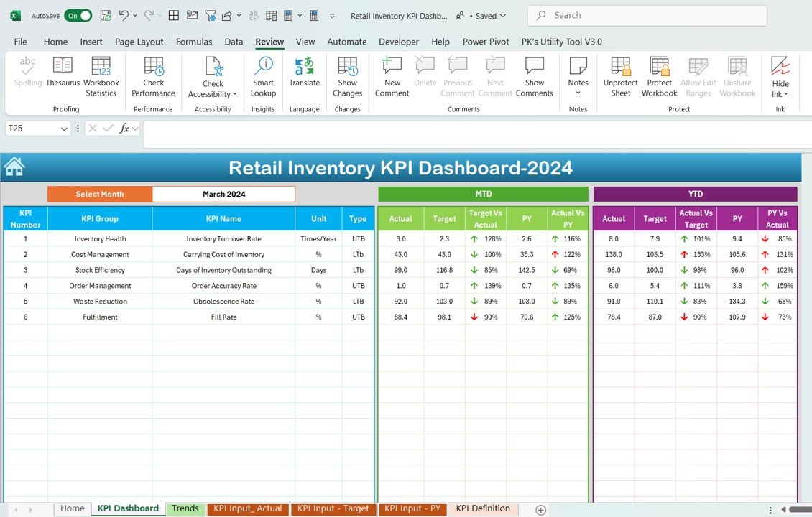This screenshot has height=517, width=812.
Task: Open Smart Lookup
Action: tap(263, 77)
